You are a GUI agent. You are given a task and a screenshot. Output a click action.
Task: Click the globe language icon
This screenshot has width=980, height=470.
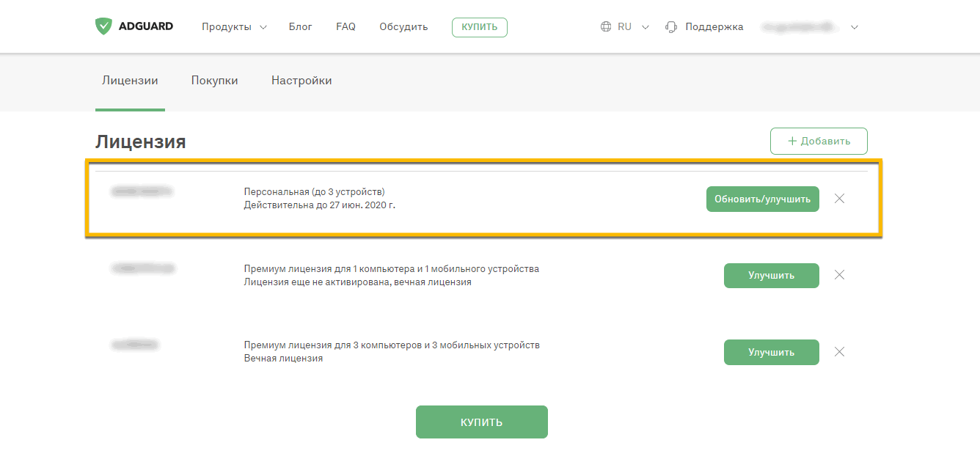pos(606,27)
